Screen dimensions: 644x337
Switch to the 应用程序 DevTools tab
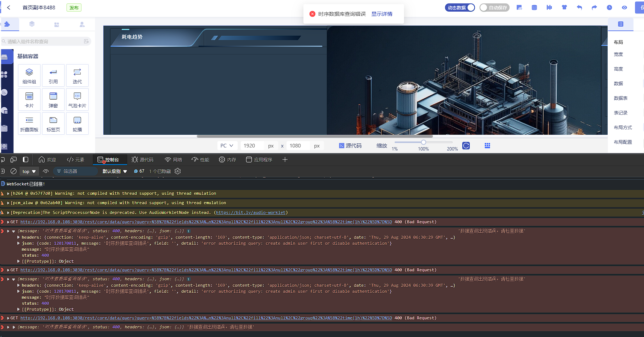pyautogui.click(x=259, y=159)
